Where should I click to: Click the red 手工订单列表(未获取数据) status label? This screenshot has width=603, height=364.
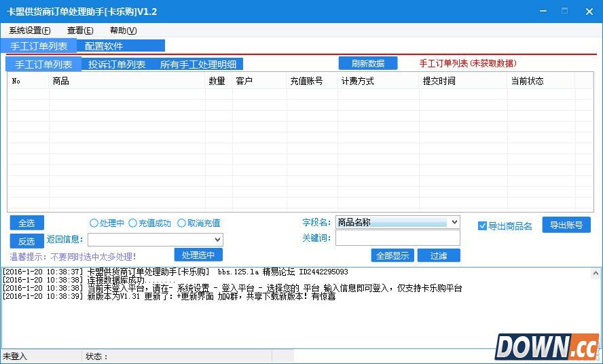coord(468,63)
